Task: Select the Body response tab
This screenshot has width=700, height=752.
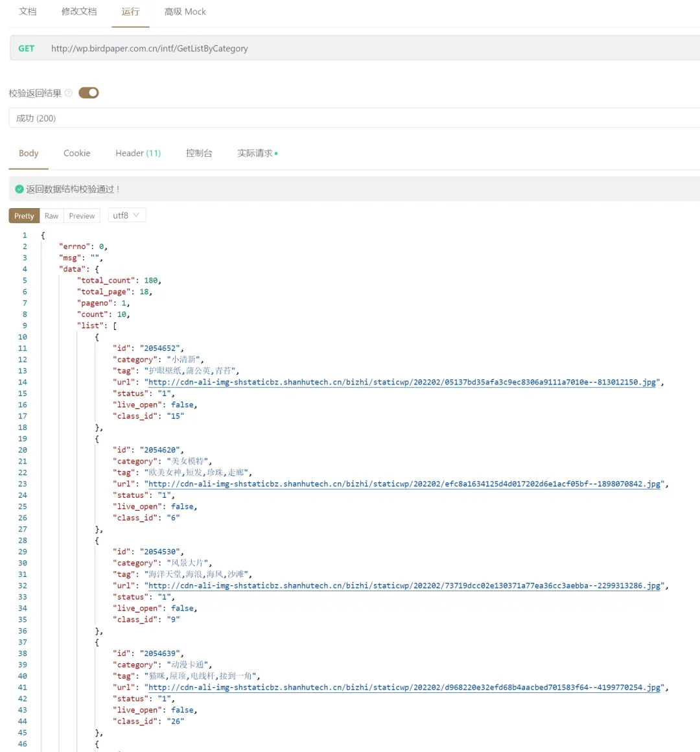Action: point(29,153)
